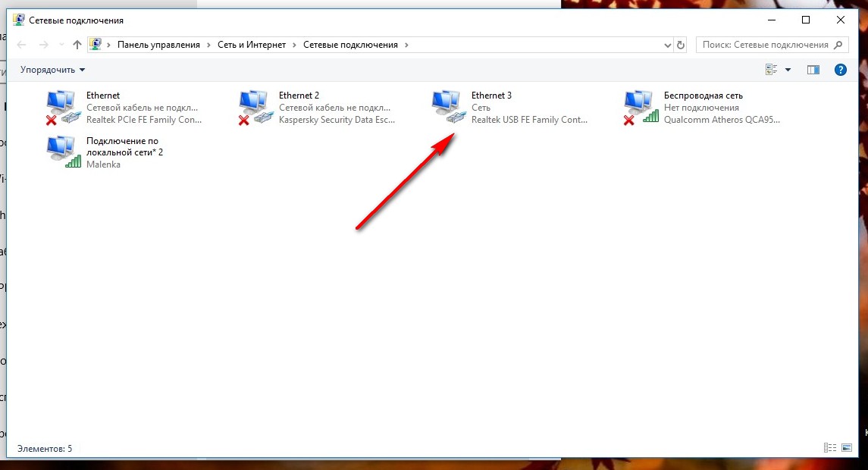Viewport: 868px width, 470px height.
Task: Go forward using the forward arrow
Action: tap(44, 45)
